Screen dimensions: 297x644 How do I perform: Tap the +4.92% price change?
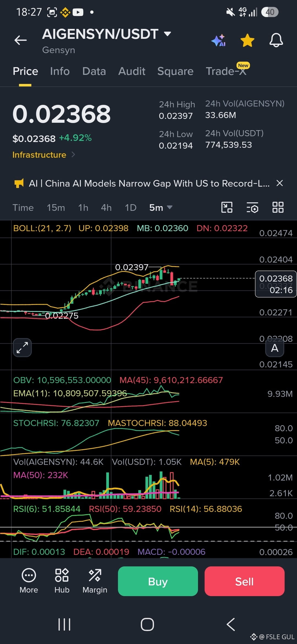coord(75,138)
